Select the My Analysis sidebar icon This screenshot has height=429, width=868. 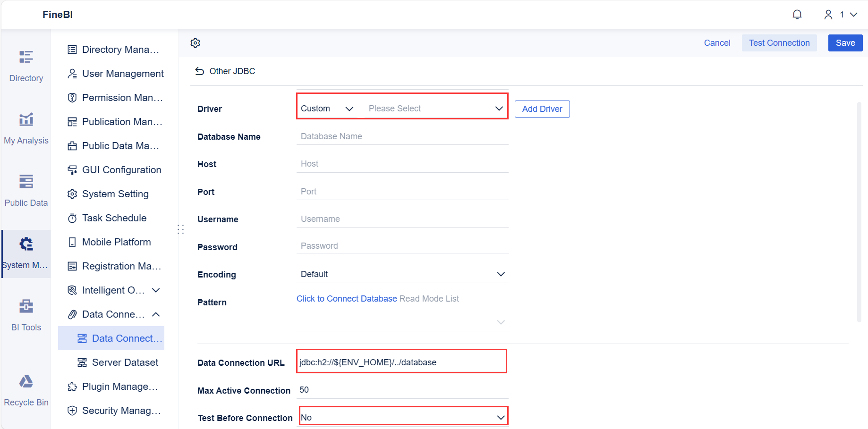pyautogui.click(x=26, y=127)
